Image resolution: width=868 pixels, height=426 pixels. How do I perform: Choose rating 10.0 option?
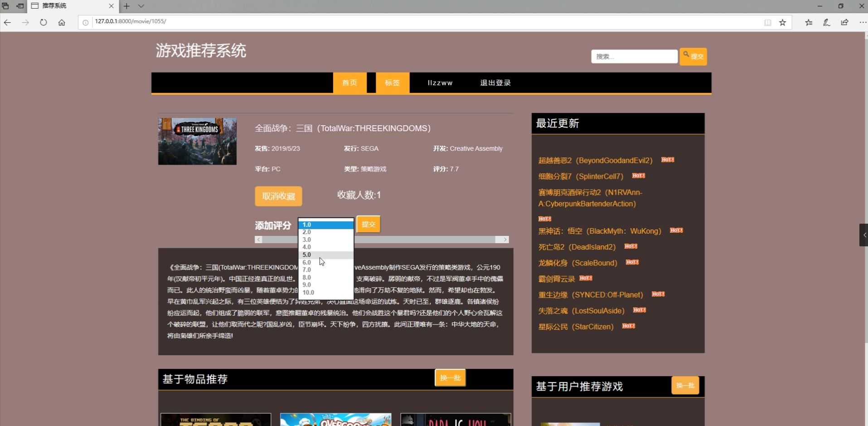click(326, 293)
